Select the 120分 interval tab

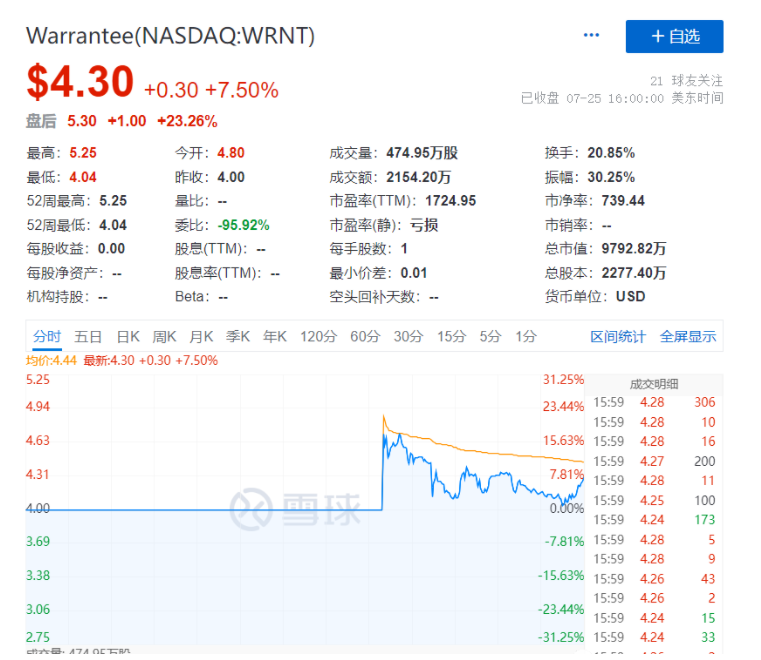pos(318,336)
